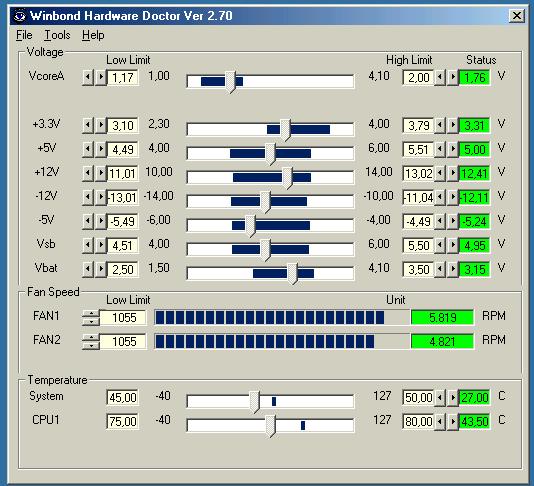This screenshot has width=534, height=486.
Task: Raise FAN1 low limit with up spinner
Action: tap(91, 314)
